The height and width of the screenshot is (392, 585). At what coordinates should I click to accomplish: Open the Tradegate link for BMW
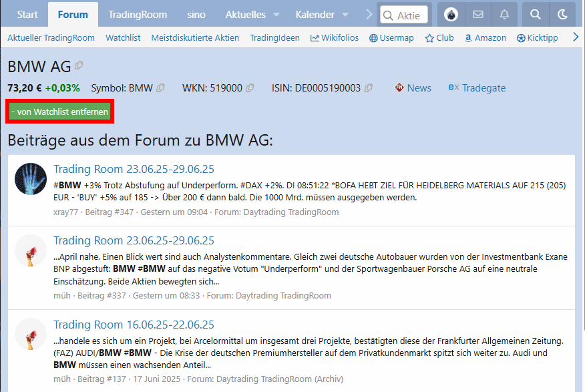(477, 88)
